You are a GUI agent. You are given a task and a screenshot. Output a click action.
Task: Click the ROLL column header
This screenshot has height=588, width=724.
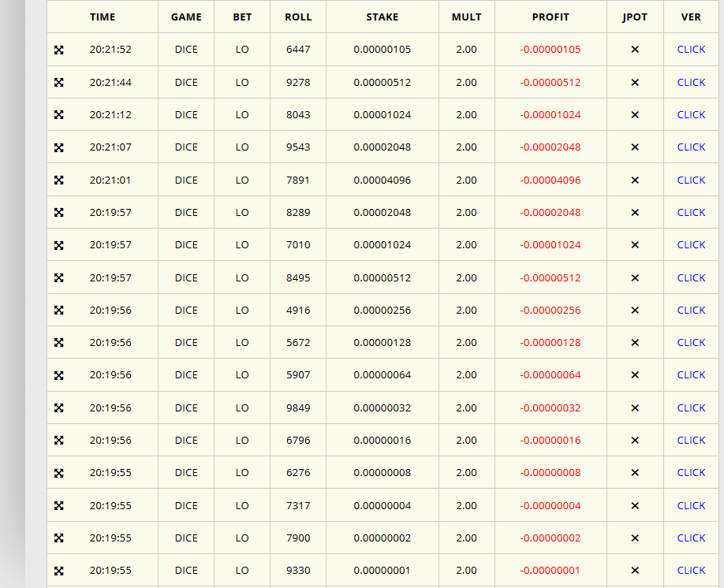[x=298, y=17]
